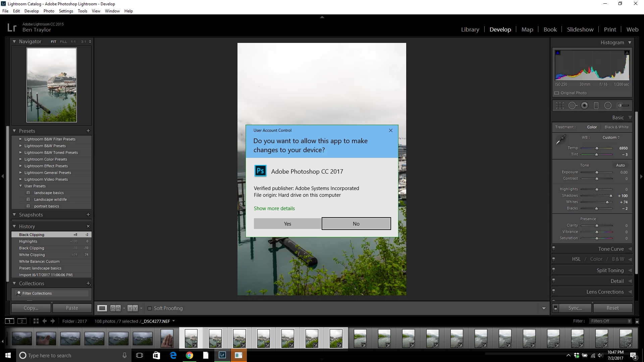The image size is (644, 362).
Task: Toggle the Original Photo checkbox
Action: (x=557, y=93)
